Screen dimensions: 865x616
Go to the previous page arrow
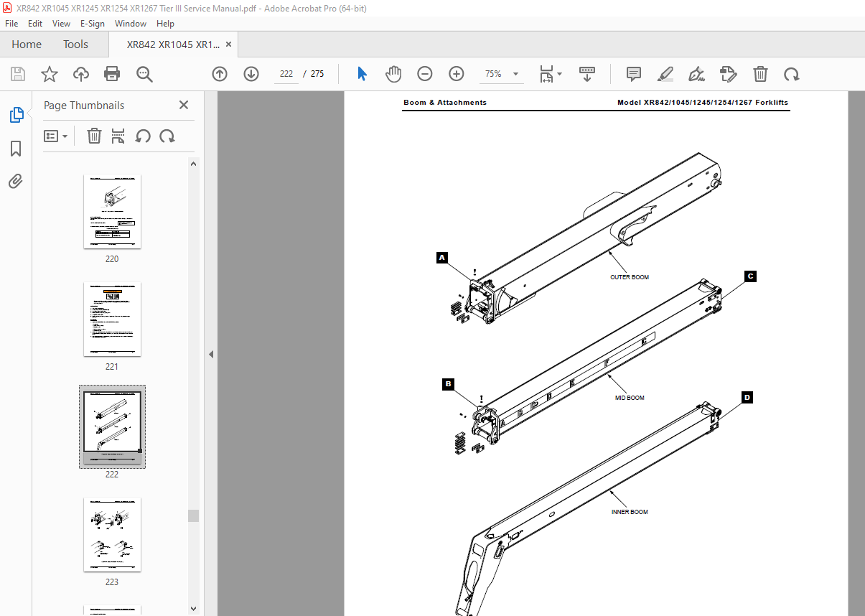[220, 74]
